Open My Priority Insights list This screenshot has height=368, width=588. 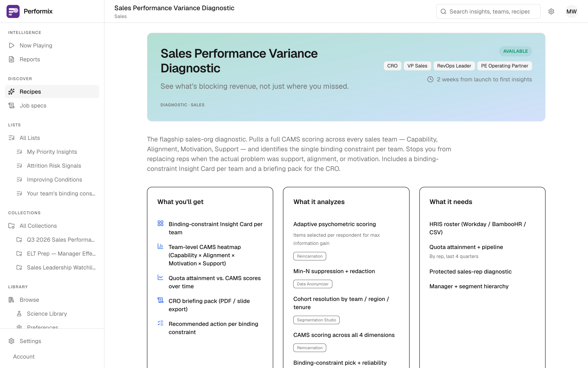[x=56, y=152]
